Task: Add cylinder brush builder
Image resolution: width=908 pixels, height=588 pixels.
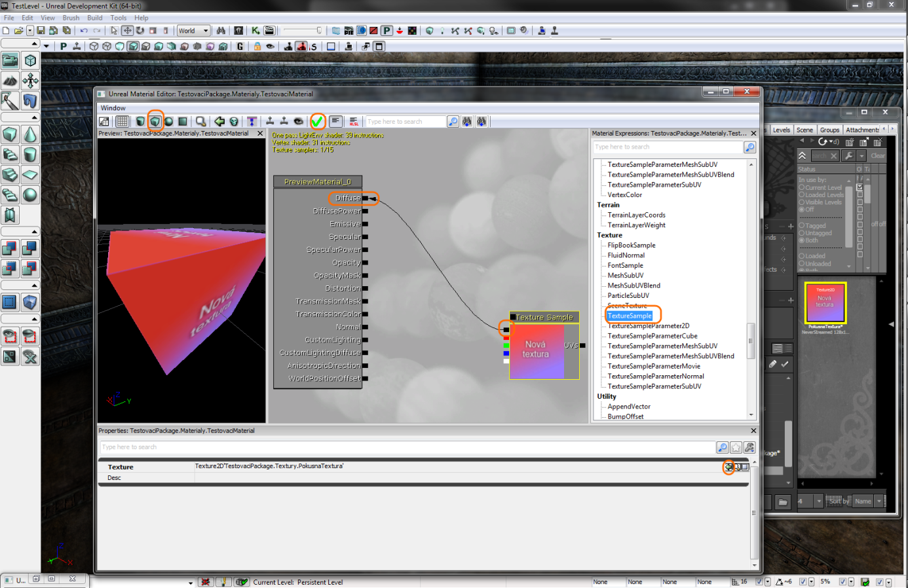Action: click(30, 155)
